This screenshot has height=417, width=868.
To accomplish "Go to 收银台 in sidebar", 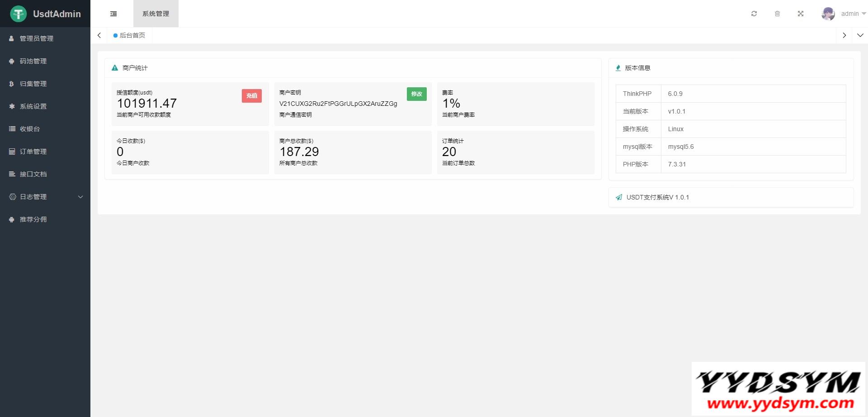I will tap(30, 129).
